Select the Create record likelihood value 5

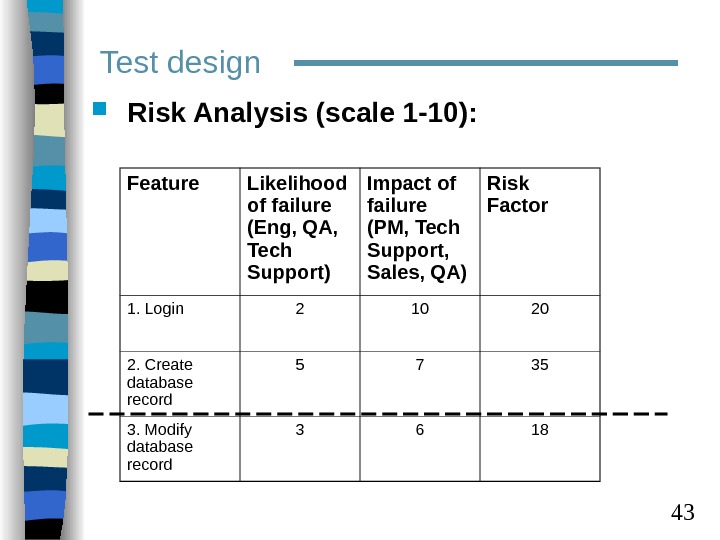pos(300,365)
